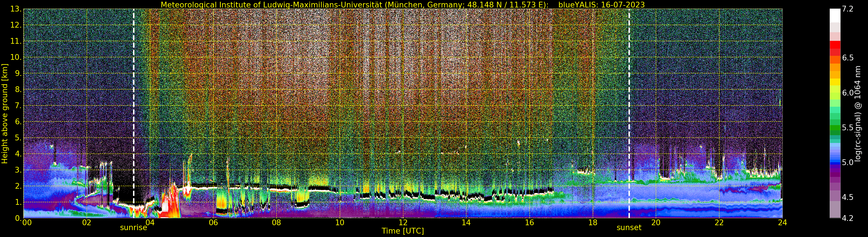Pick the white band at the colorbar top
This screenshot has width=868, height=237.
click(835, 16)
